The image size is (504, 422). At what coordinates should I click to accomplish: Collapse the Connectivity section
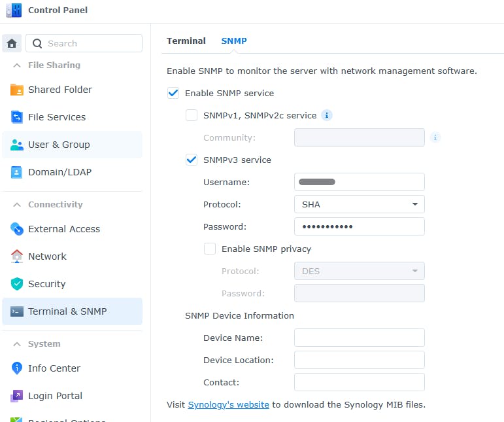click(16, 205)
